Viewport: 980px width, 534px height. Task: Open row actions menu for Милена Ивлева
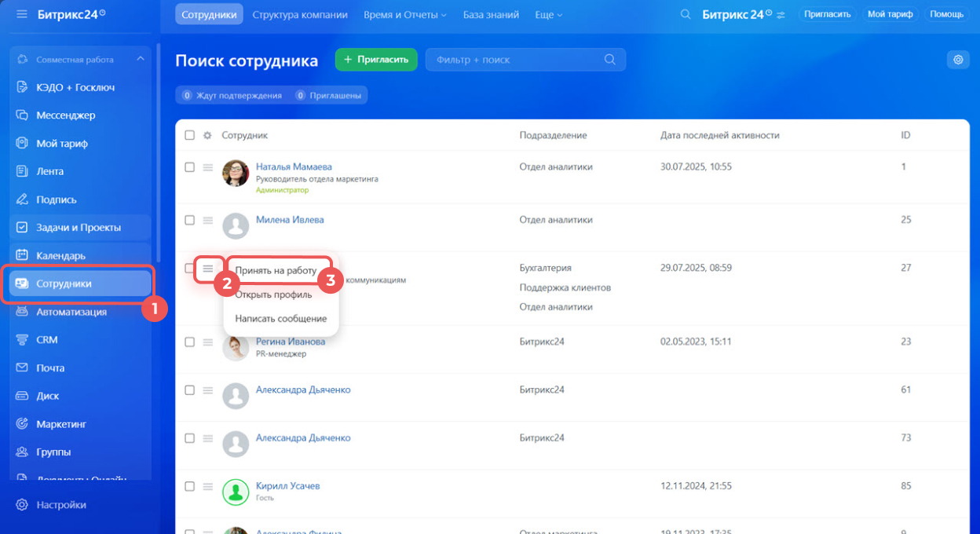208,220
